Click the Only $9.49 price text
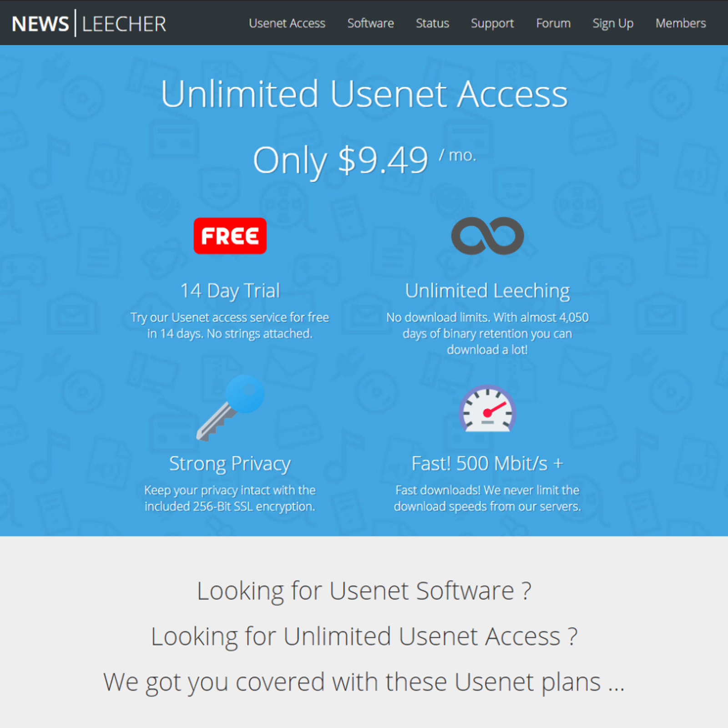This screenshot has width=728, height=728. (341, 160)
